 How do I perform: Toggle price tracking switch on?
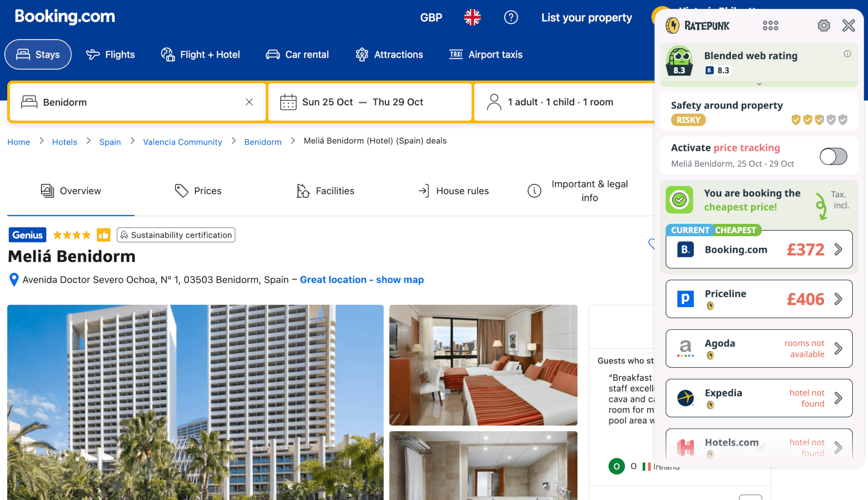point(833,156)
